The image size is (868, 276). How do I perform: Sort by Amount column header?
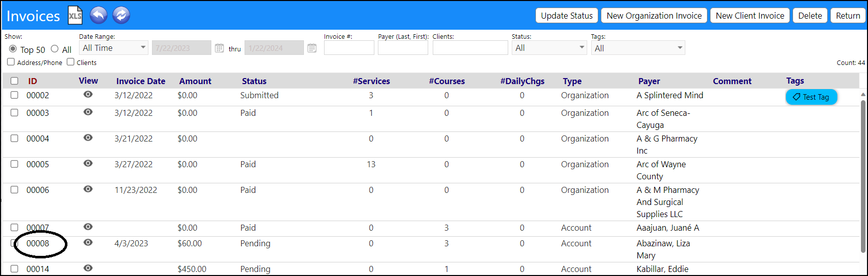coord(195,81)
